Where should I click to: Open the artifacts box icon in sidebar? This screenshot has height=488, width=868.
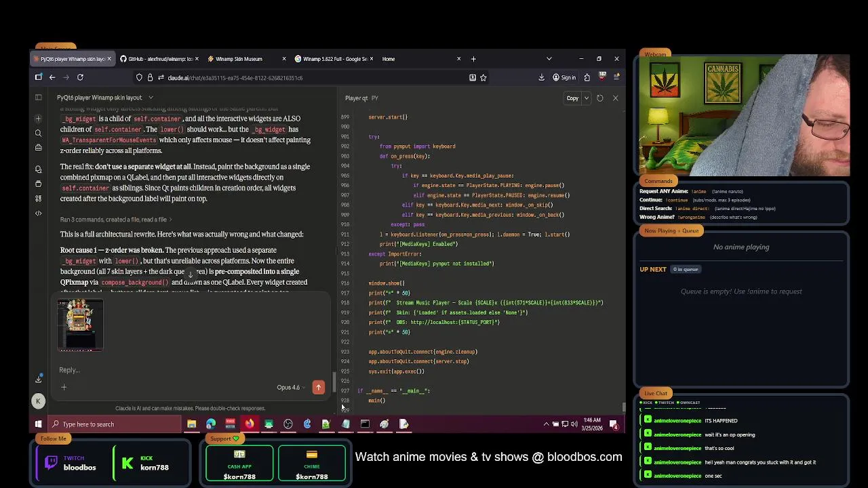tap(39, 184)
